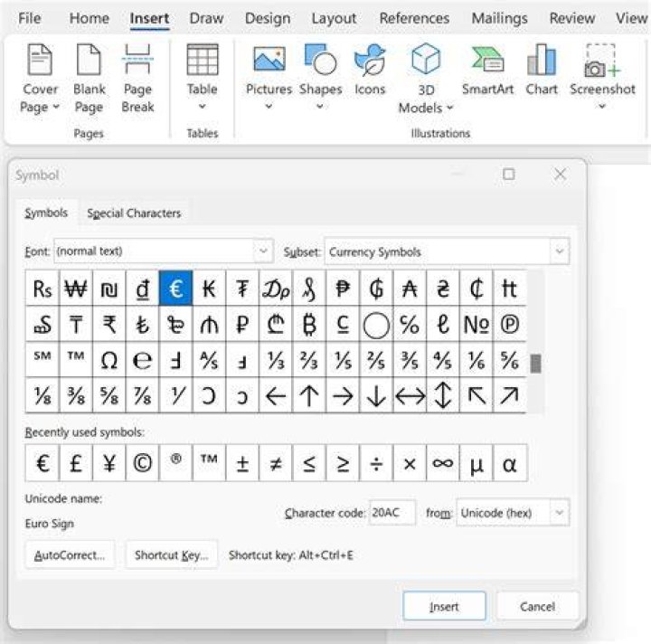This screenshot has height=644, width=651.
Task: Expand the 3D Models dropdown chevron
Action: 449,108
